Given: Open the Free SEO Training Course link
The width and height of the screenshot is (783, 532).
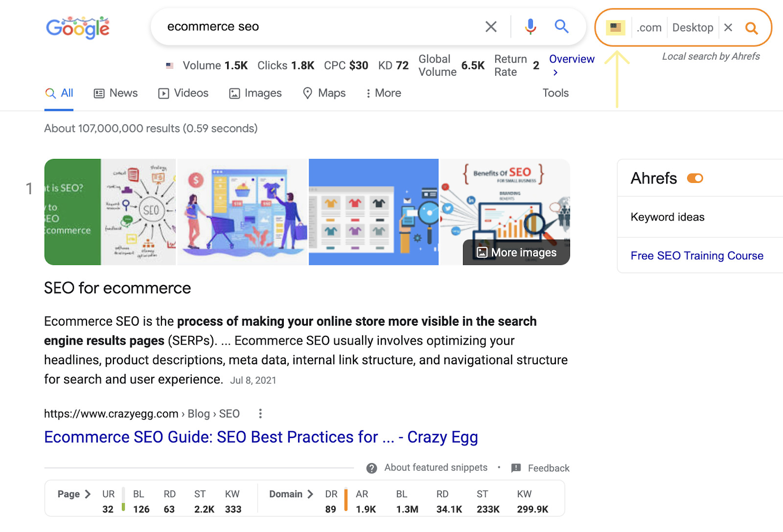Looking at the screenshot, I should click(x=697, y=256).
